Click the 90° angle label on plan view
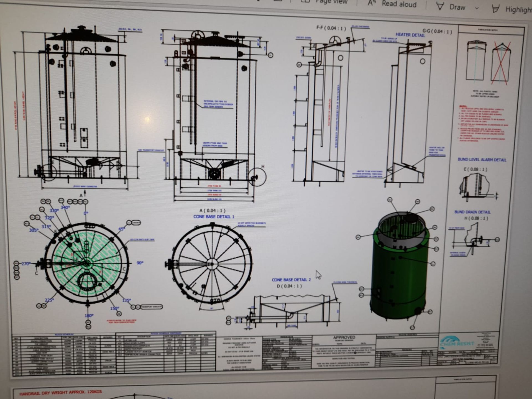This screenshot has width=532, height=399. tap(140, 263)
